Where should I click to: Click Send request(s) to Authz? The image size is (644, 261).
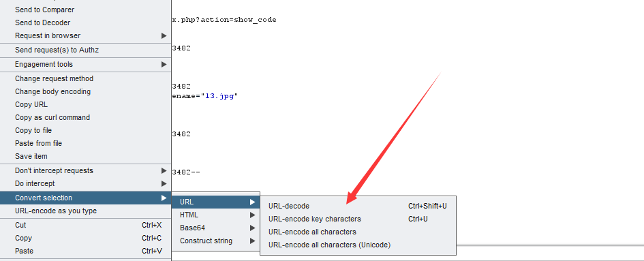(x=85, y=50)
